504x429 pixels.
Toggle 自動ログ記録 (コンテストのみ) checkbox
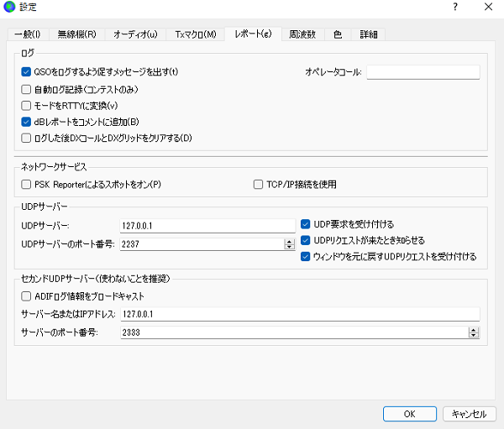pyautogui.click(x=26, y=89)
